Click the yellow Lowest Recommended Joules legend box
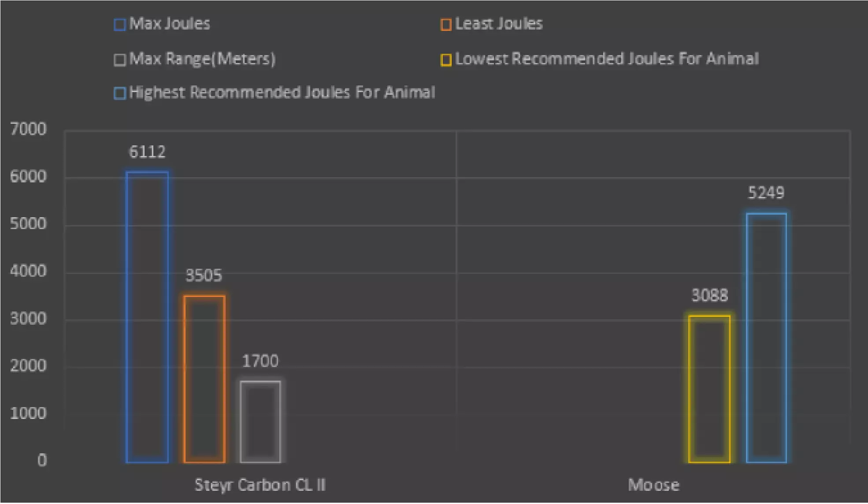Screen dimensions: 868x504 pos(446,59)
